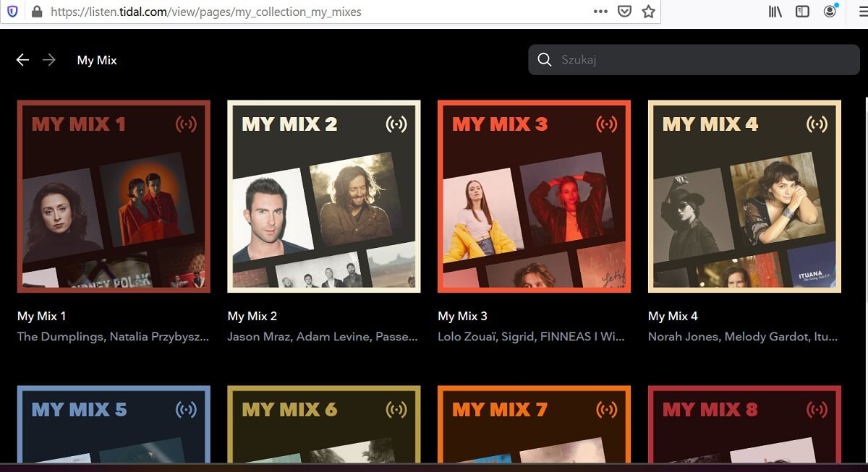Open the Firefox Library menu

[x=775, y=11]
